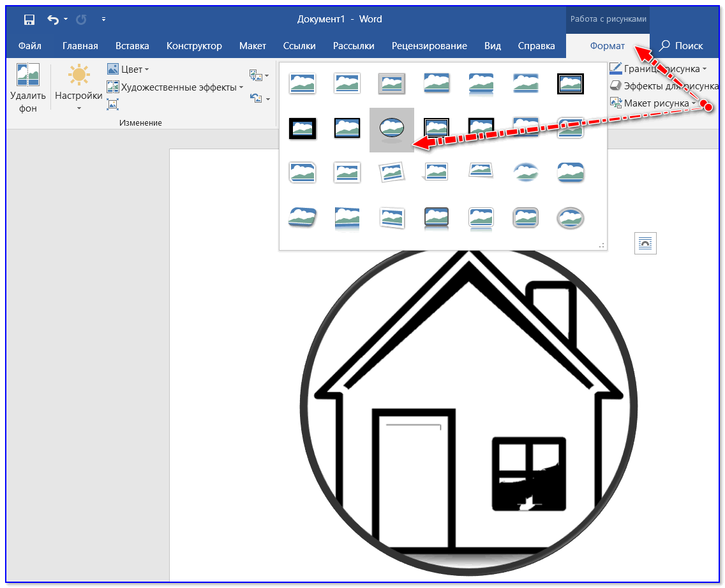
Task: Open the undo history dropdown arrow
Action: coord(66,19)
